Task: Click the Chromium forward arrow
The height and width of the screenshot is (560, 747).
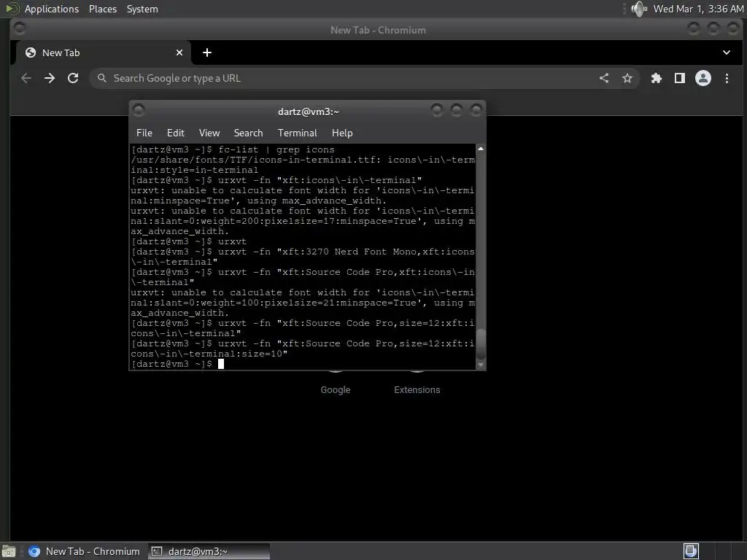Action: [x=50, y=78]
